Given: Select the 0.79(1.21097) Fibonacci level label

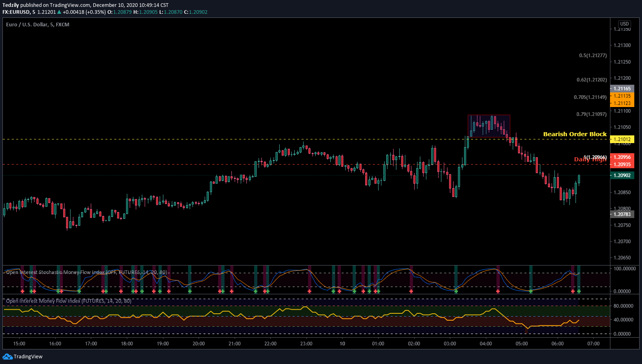Looking at the screenshot, I should 591,114.
